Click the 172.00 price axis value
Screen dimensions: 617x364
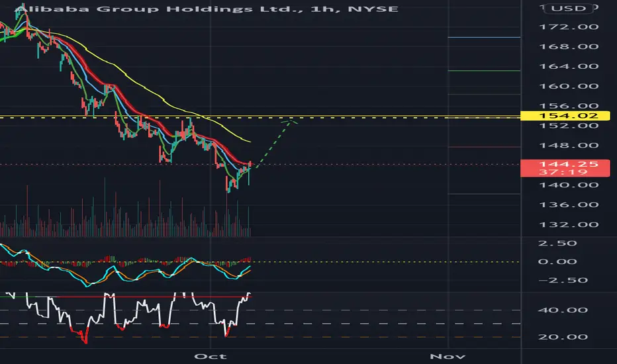pyautogui.click(x=569, y=26)
